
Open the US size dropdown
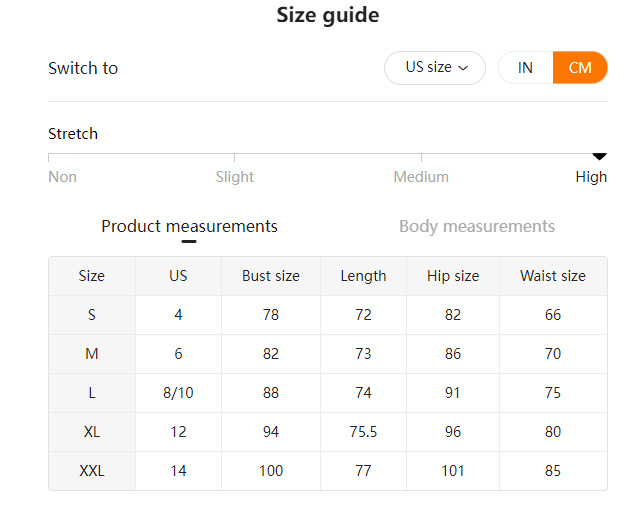[435, 68]
